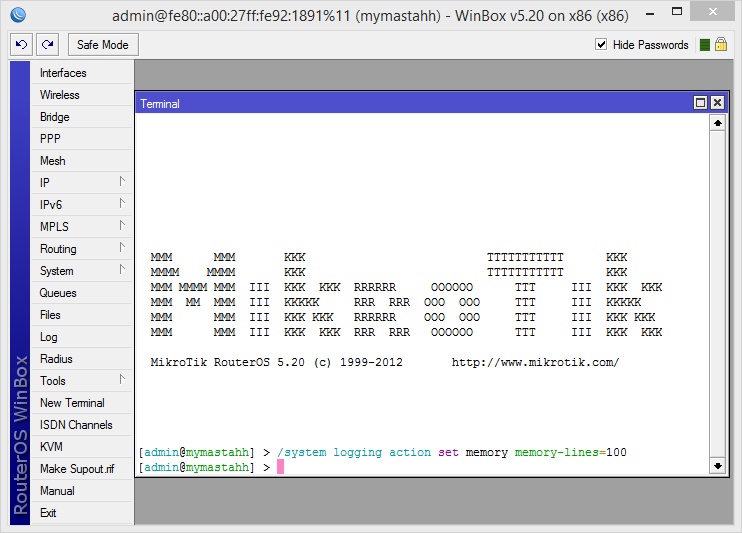Click the Terminal scrollbar down arrow
The width and height of the screenshot is (742, 533).
coord(718,466)
